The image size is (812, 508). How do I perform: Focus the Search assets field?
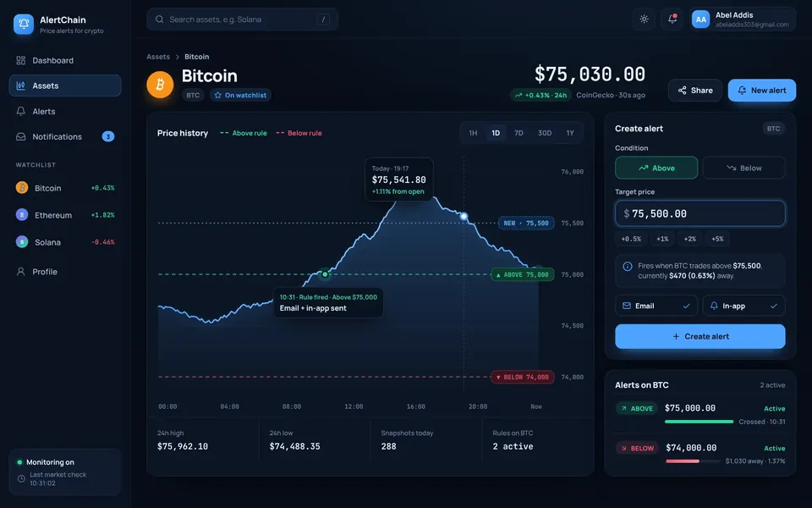pos(243,19)
